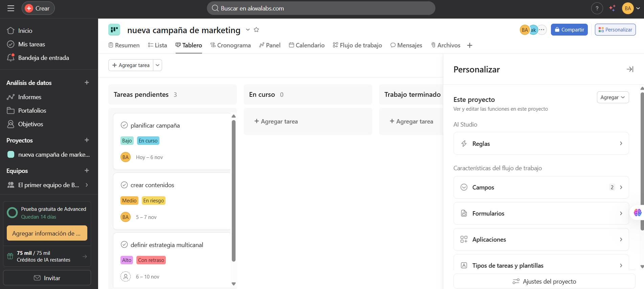
Task: Open the Créditos de IA restantes arrow
Action: click(x=85, y=257)
